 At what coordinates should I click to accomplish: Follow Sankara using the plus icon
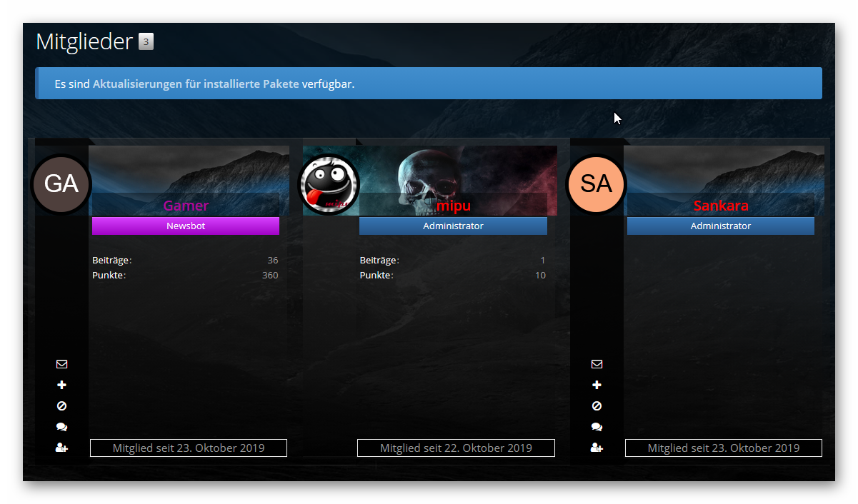coord(597,385)
